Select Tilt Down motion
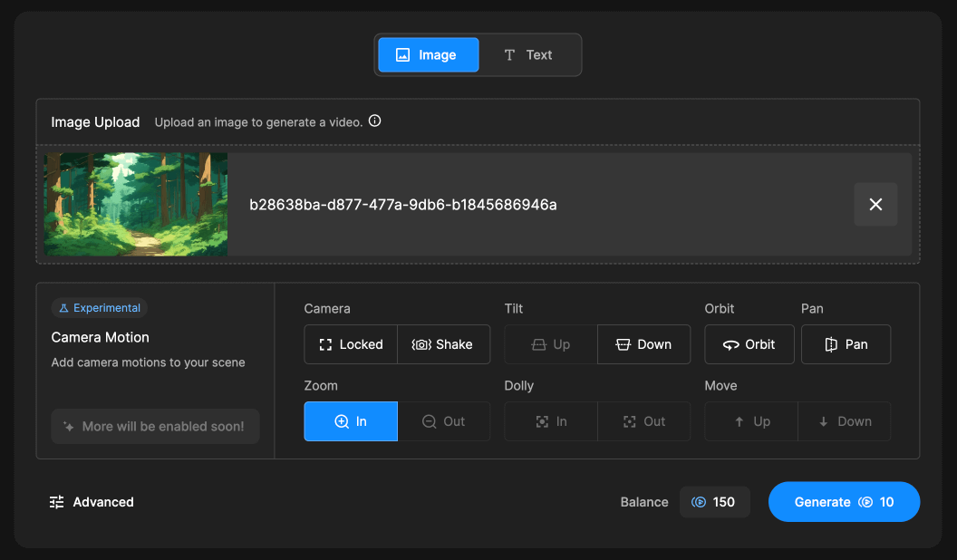This screenshot has width=957, height=560. pyautogui.click(x=643, y=344)
